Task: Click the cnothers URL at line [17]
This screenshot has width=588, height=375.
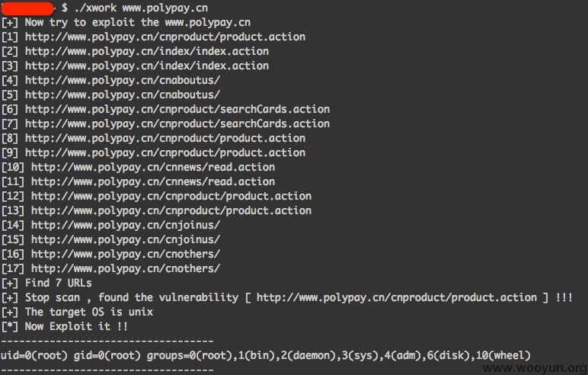Action: tap(126, 269)
